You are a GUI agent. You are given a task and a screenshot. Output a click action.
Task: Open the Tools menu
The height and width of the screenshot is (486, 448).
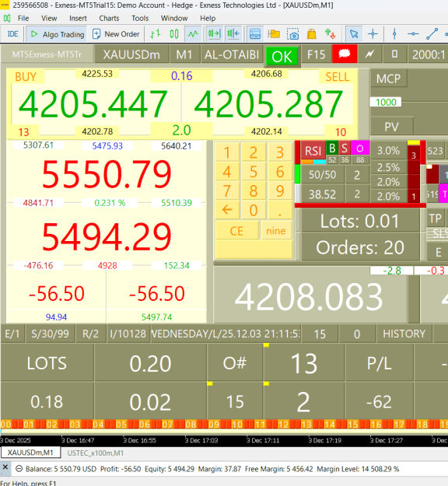[x=140, y=19]
